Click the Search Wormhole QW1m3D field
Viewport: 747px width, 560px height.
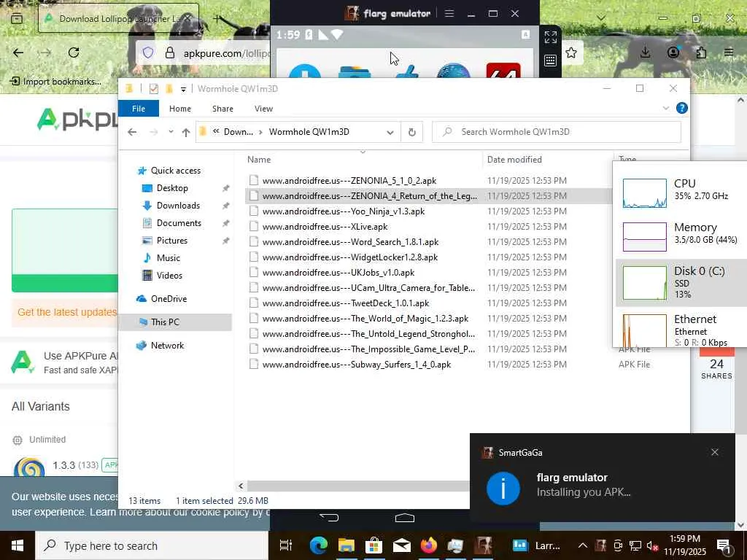(557, 132)
